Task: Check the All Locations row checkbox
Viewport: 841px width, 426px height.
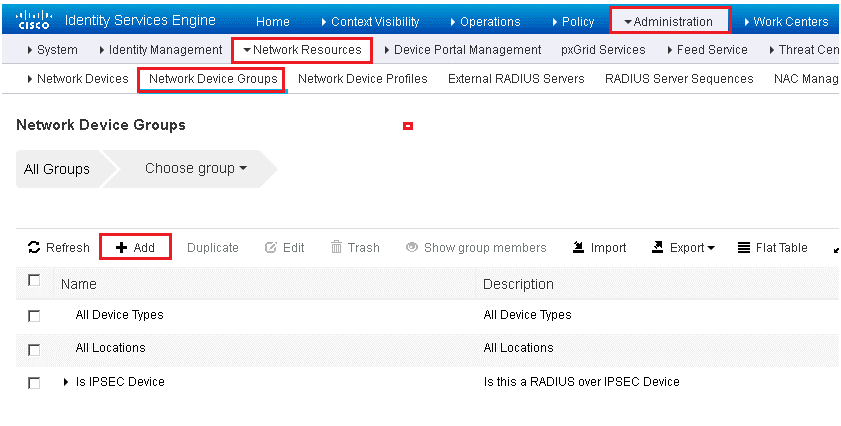Action: [34, 350]
